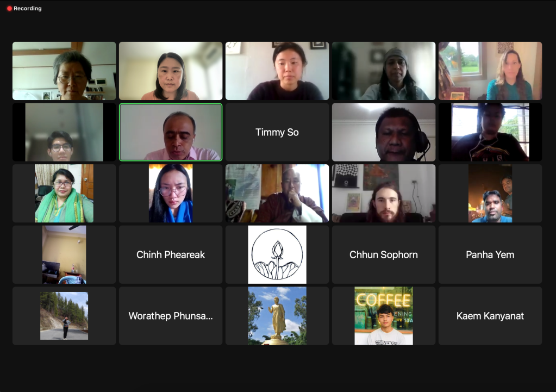Image resolution: width=556 pixels, height=392 pixels.
Task: Click the COFFEE neon sign profile picture
Action: [384, 316]
